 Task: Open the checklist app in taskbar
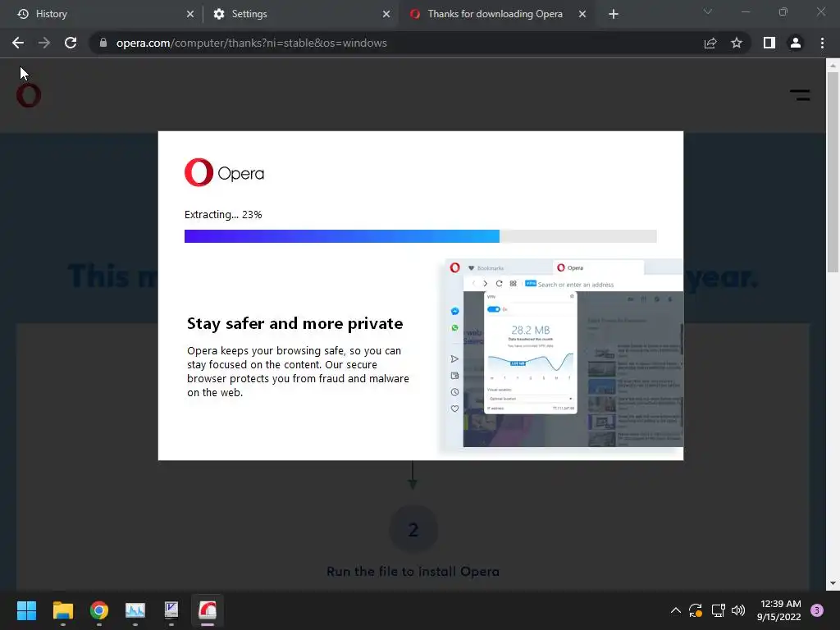[x=171, y=610]
